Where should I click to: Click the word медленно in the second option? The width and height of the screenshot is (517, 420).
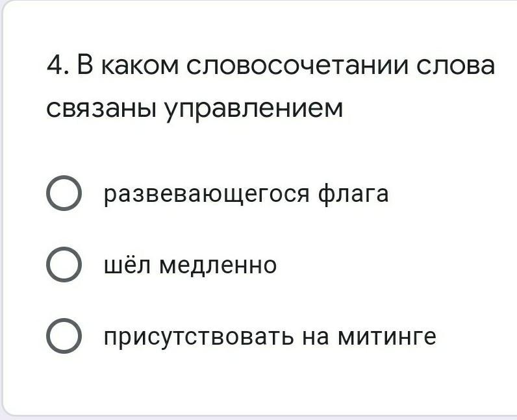coord(218,265)
